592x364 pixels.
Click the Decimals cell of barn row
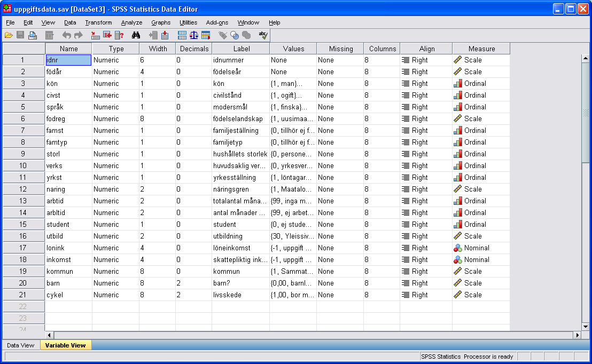point(194,283)
